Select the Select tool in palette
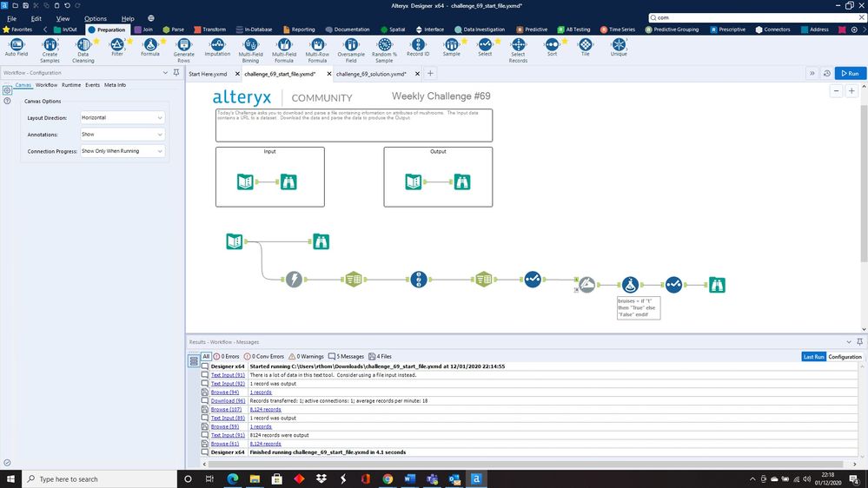 pos(485,48)
